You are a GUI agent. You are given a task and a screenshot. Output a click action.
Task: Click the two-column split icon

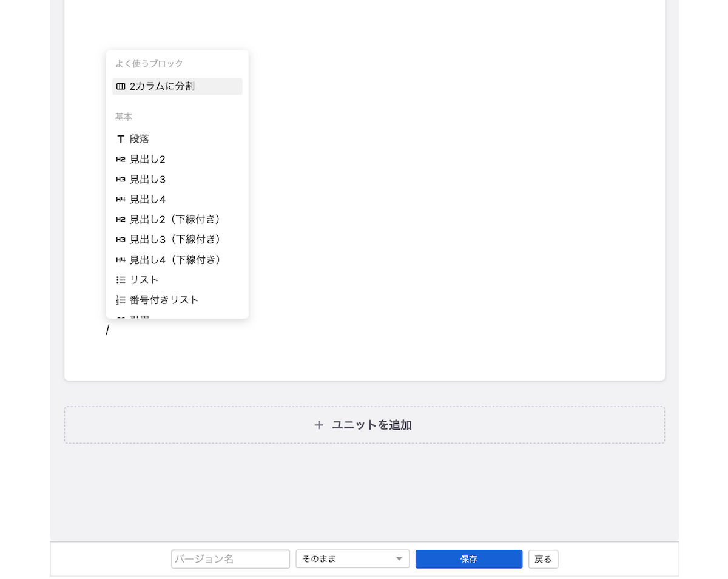pos(121,86)
